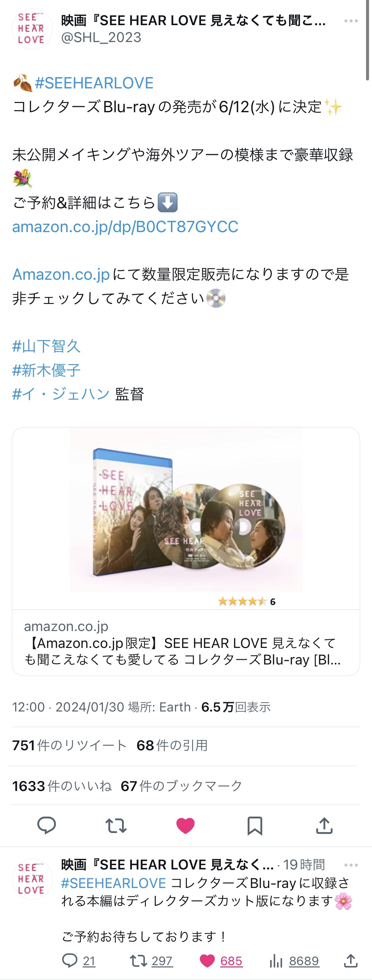372x980 pixels.
Task: Open the #SEEHEARLOVE hashtag in main tweet
Action: 94,83
